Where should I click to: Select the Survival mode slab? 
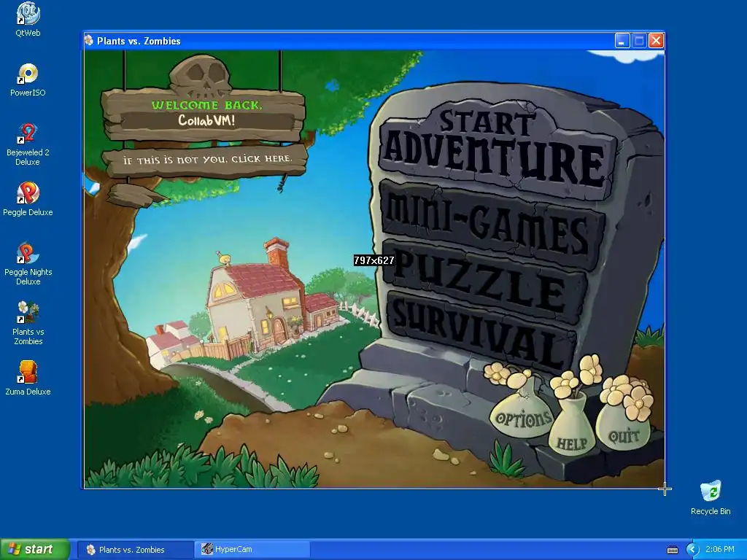pyautogui.click(x=481, y=330)
